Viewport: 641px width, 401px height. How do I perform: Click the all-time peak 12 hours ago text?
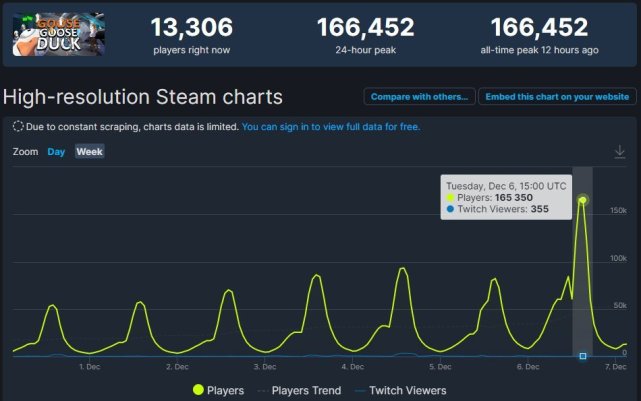pos(540,50)
